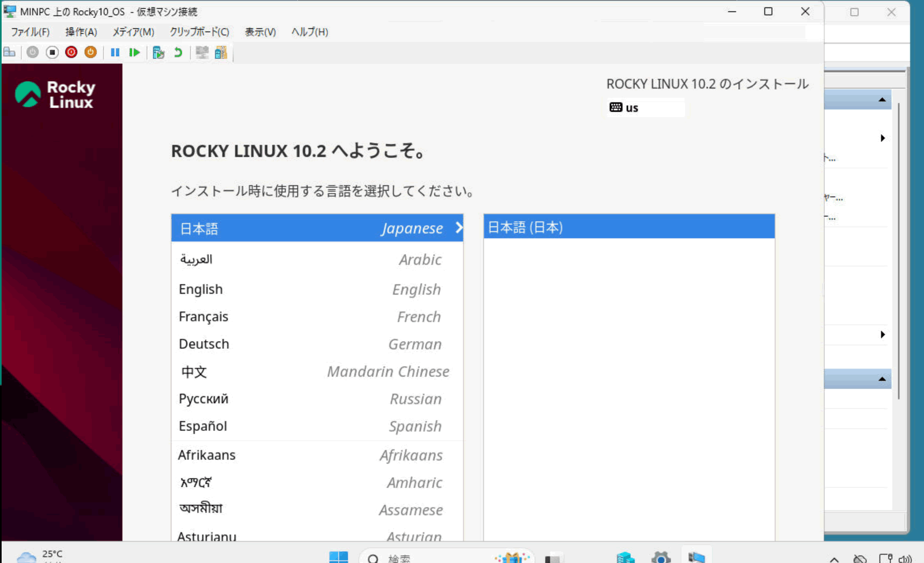Click the grayed-out enhanced session monitor icon
The height and width of the screenshot is (563, 924).
tap(202, 52)
